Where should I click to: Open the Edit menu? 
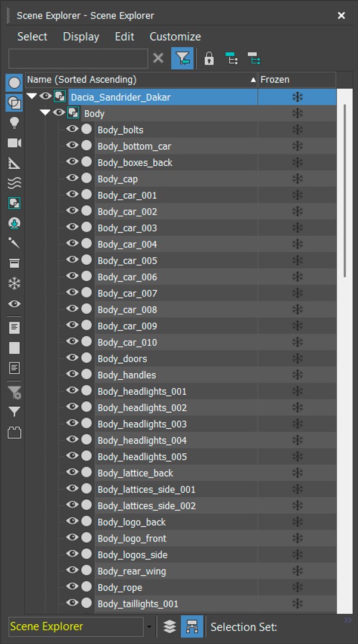(125, 36)
